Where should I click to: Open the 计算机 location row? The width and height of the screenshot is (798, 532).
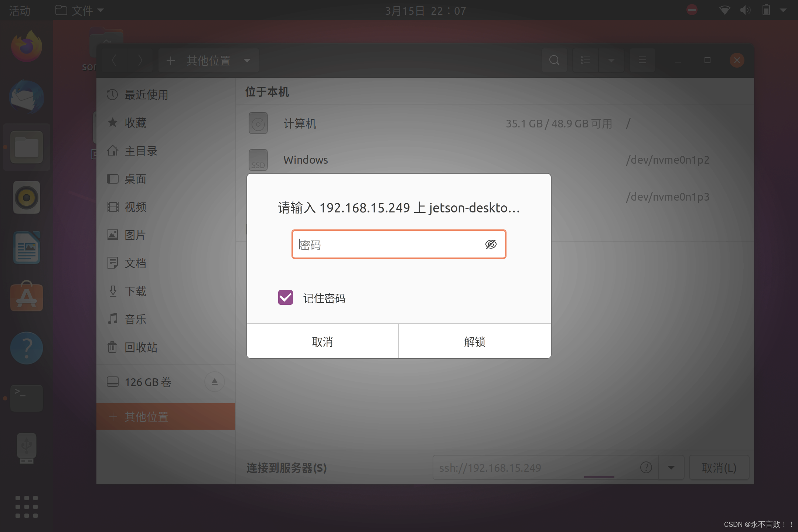(x=495, y=123)
